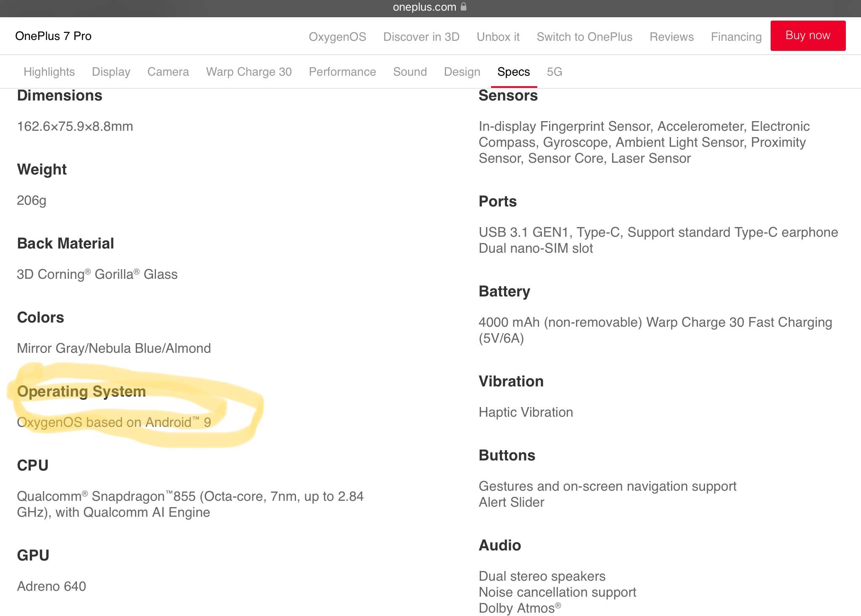This screenshot has height=616, width=861.
Task: Open the Reviews page
Action: [x=671, y=37]
